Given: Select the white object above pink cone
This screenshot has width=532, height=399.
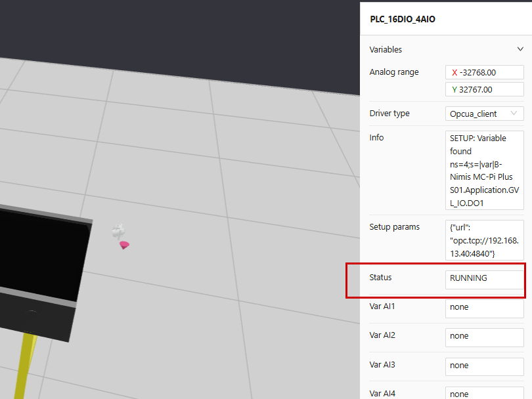Looking at the screenshot, I should pos(118,232).
